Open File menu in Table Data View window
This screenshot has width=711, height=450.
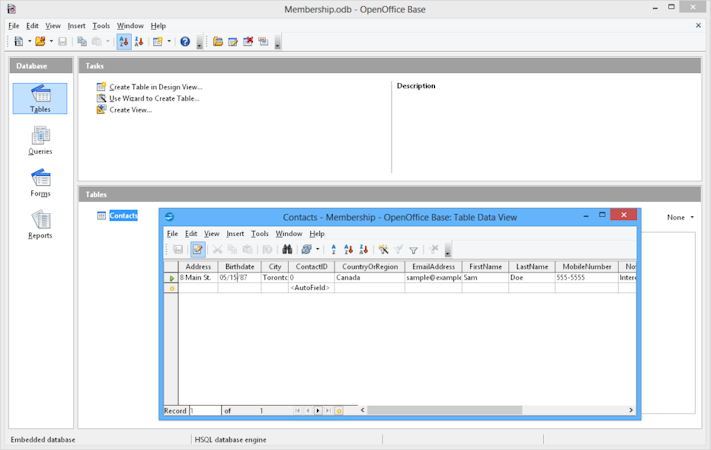pos(172,234)
